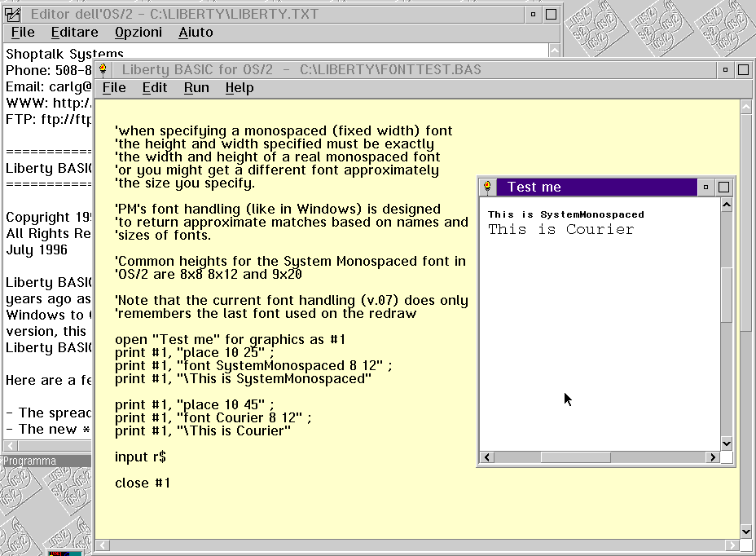This screenshot has height=556, width=756.
Task: Open the Opzioni menu in OS/2 Editor
Action: pos(138,33)
